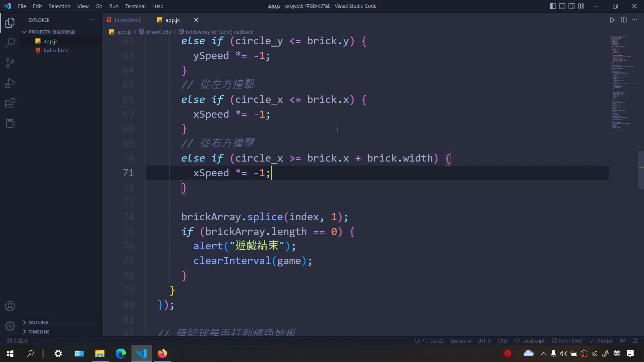This screenshot has width=644, height=362.
Task: Split the editor to the right
Action: click(x=624, y=20)
